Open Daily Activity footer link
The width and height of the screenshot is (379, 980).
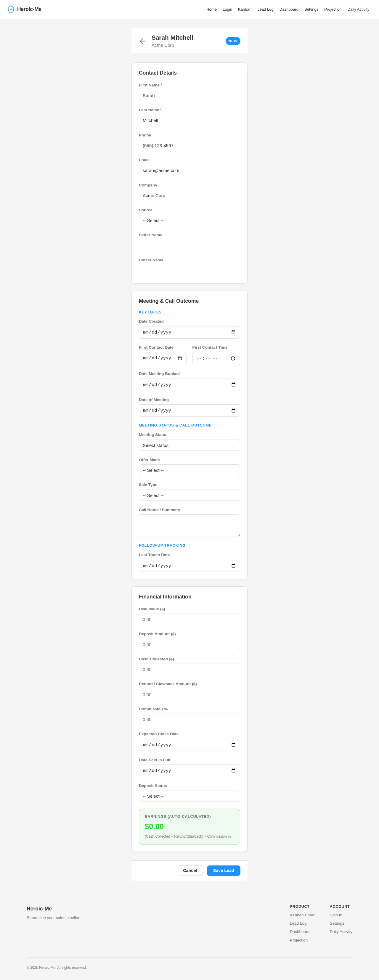(341, 932)
